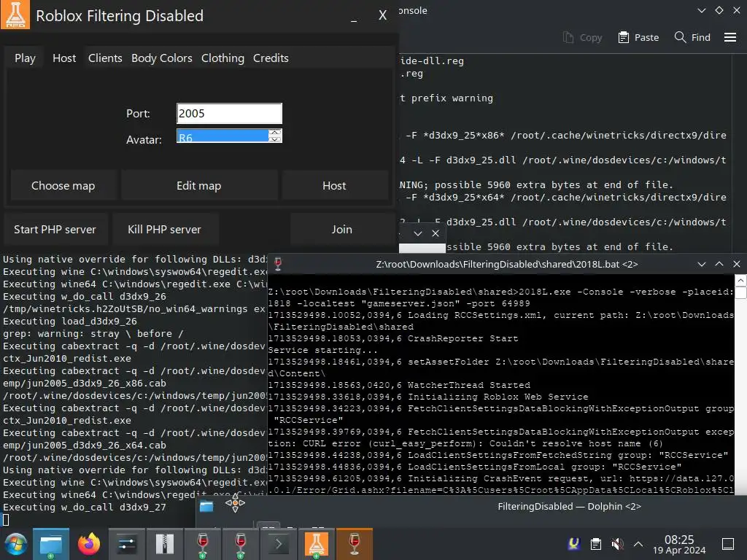This screenshot has width=747, height=560.
Task: Click the 2018L.bat window down chevron
Action: pos(701,264)
